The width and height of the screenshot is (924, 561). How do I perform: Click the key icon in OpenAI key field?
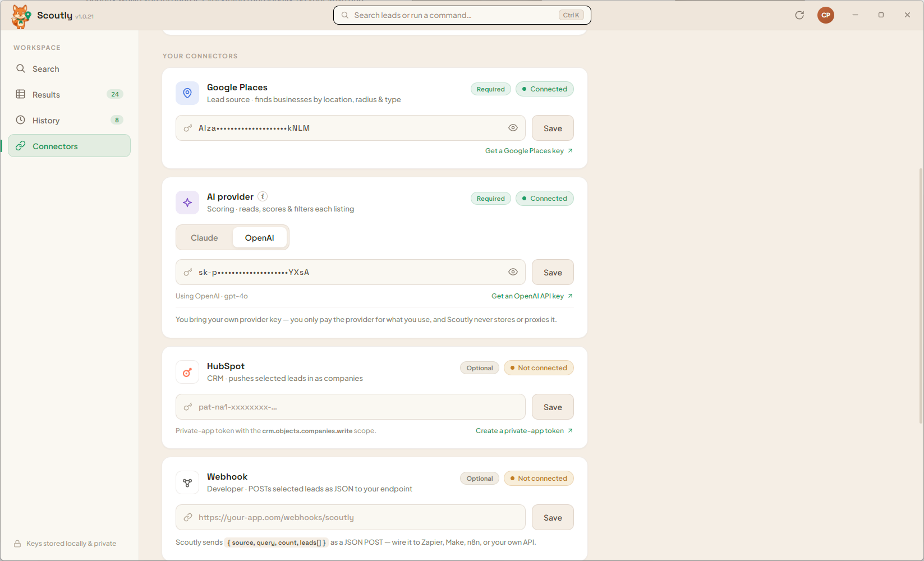(x=188, y=272)
